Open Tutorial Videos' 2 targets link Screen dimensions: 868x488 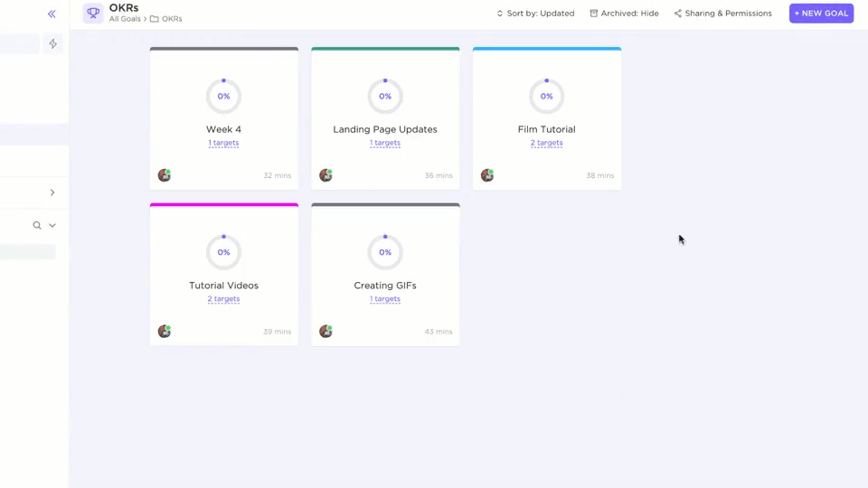coord(223,299)
